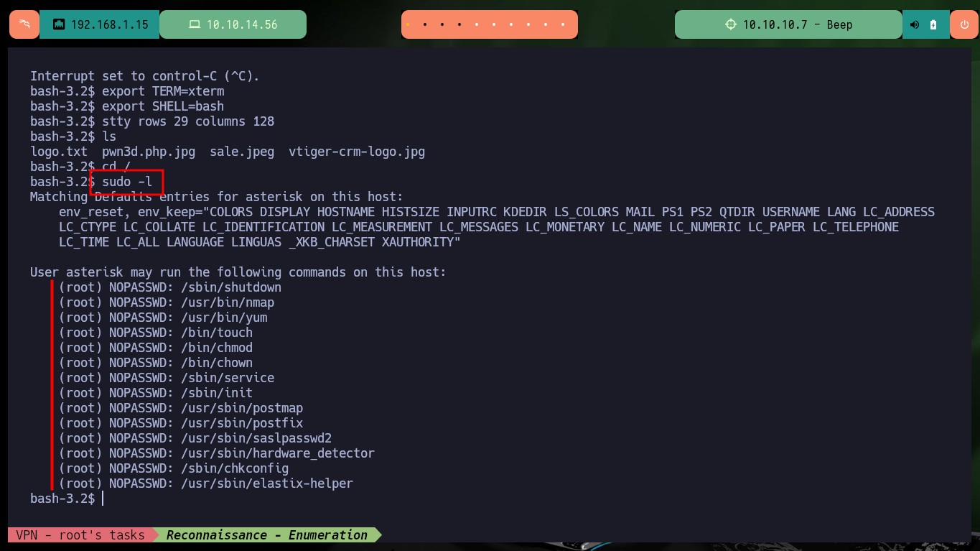Click the /usr/bin/yum sudo entry
The width and height of the screenshot is (980, 551).
point(163,318)
